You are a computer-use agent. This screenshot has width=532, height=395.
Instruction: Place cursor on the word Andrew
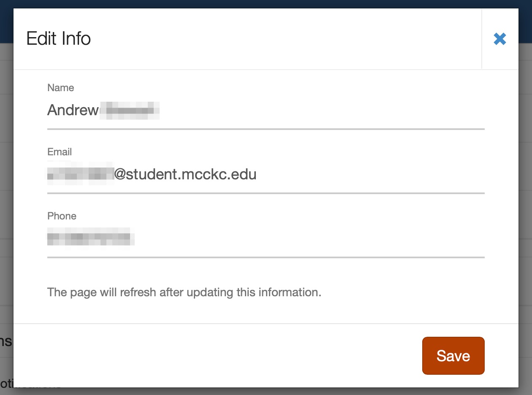(73, 111)
